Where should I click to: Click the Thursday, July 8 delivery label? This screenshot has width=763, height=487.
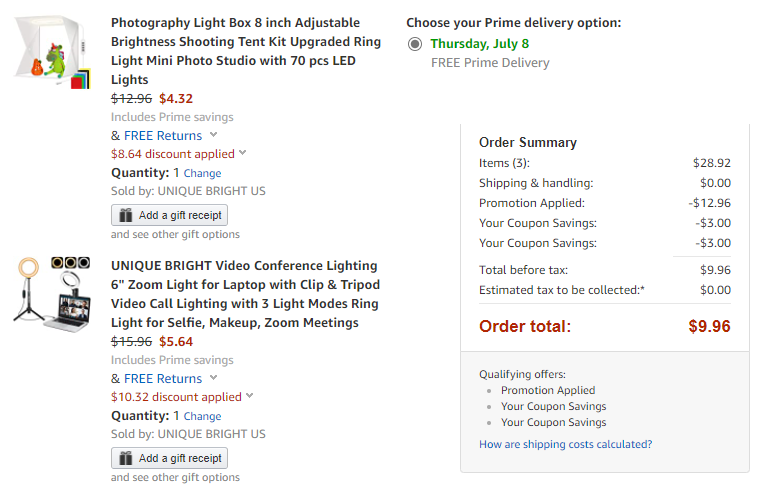point(480,44)
